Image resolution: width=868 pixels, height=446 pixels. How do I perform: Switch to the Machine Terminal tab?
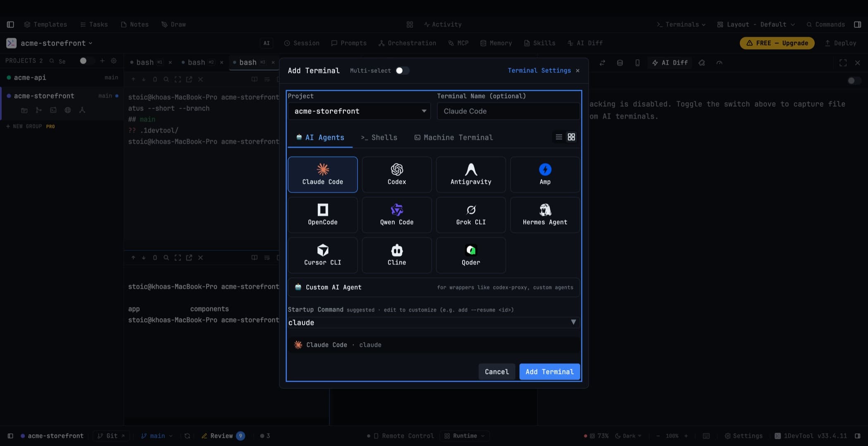tap(453, 137)
